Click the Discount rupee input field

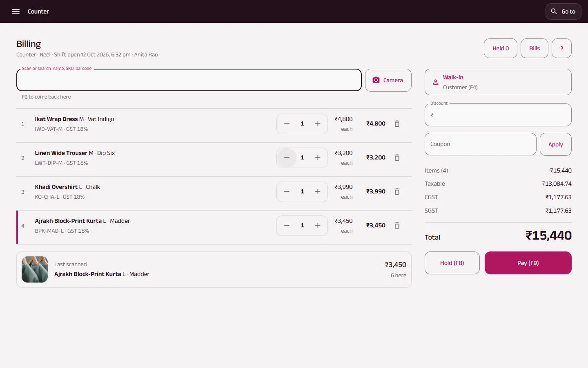pyautogui.click(x=498, y=115)
